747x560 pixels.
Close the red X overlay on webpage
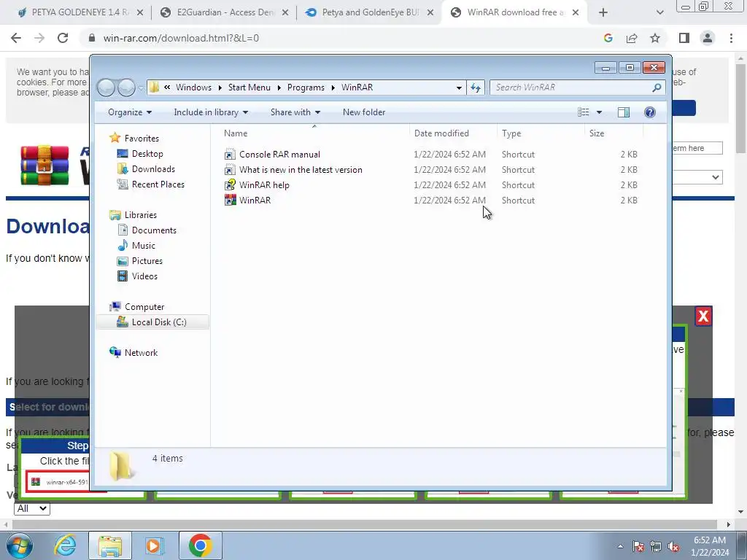703,316
